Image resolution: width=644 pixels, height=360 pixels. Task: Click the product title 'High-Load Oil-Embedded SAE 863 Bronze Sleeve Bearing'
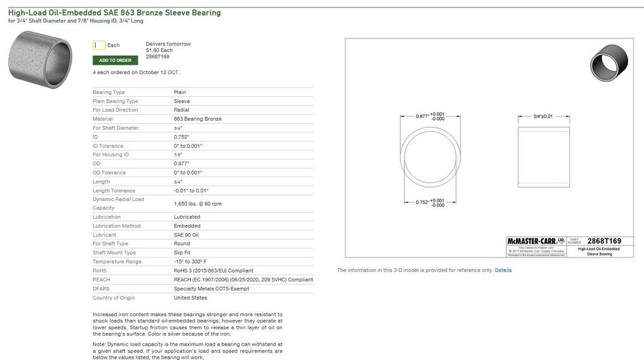tap(114, 13)
